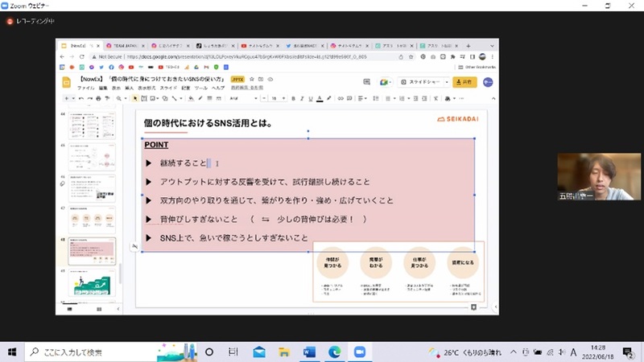Screen dimensions: 644x362
Task: Toggle Underline formatting
Action: coord(311,98)
